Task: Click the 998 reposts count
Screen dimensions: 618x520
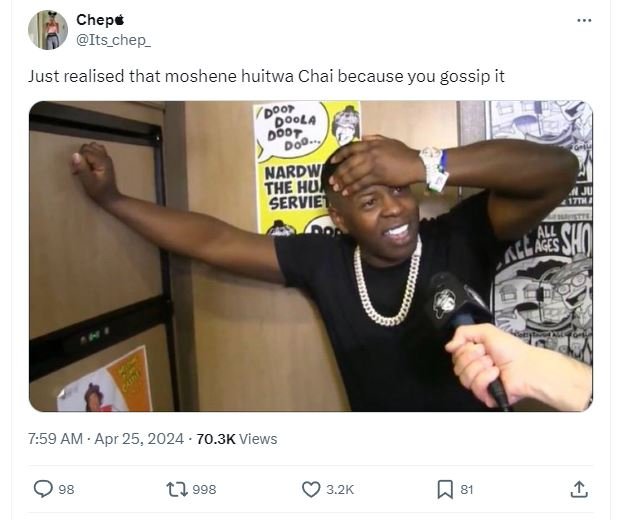Action: click(x=204, y=490)
